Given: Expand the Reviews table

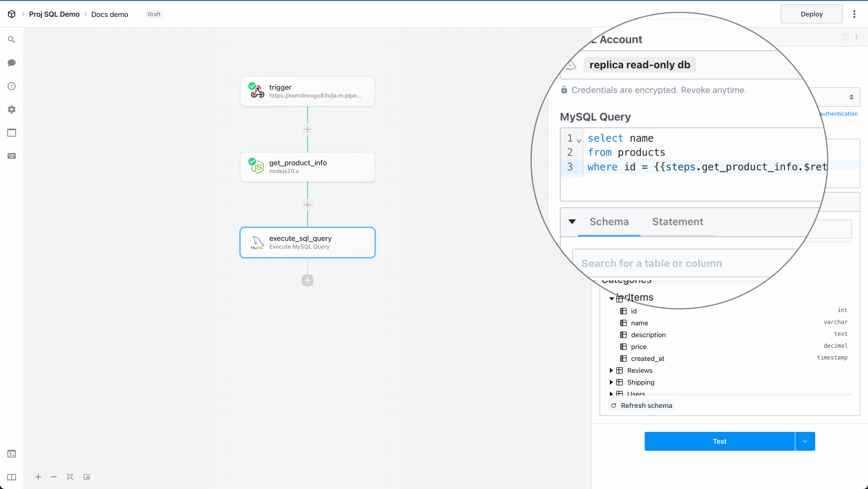Looking at the screenshot, I should pos(611,370).
